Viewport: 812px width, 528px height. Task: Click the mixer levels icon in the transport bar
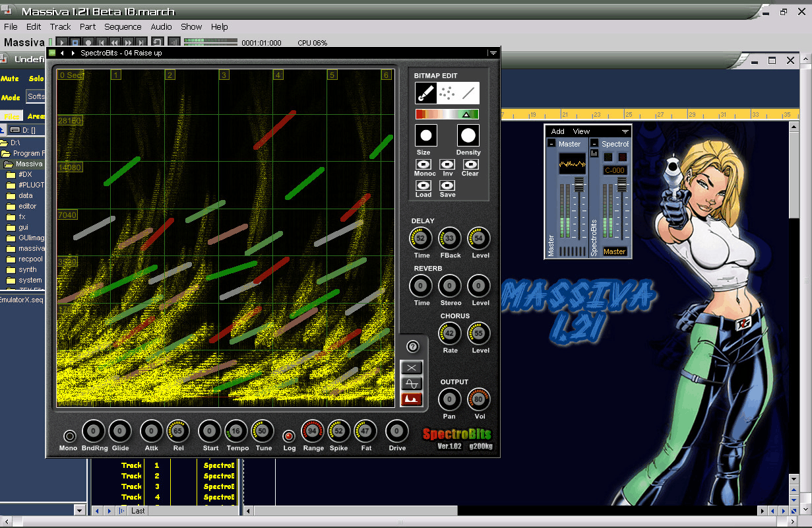(x=174, y=42)
